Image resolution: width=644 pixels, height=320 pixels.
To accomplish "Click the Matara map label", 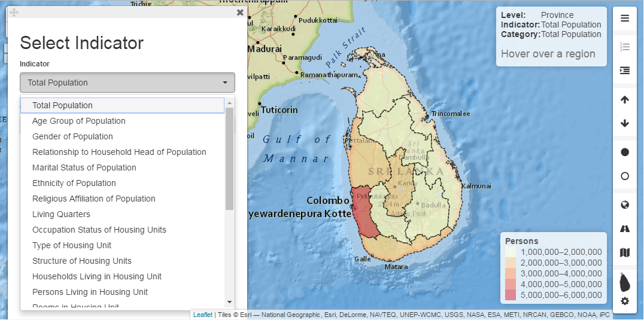I will (396, 267).
